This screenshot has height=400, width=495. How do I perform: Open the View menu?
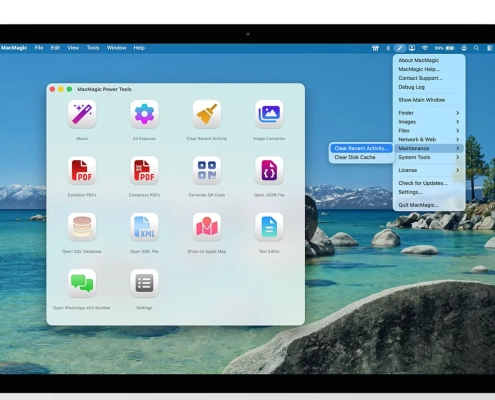point(73,48)
